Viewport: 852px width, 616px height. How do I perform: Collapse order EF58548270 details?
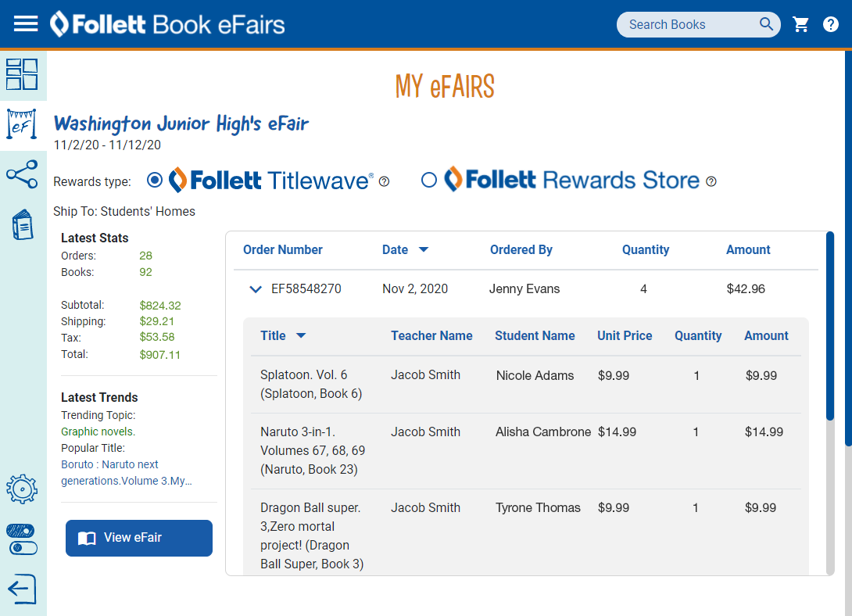tap(256, 288)
